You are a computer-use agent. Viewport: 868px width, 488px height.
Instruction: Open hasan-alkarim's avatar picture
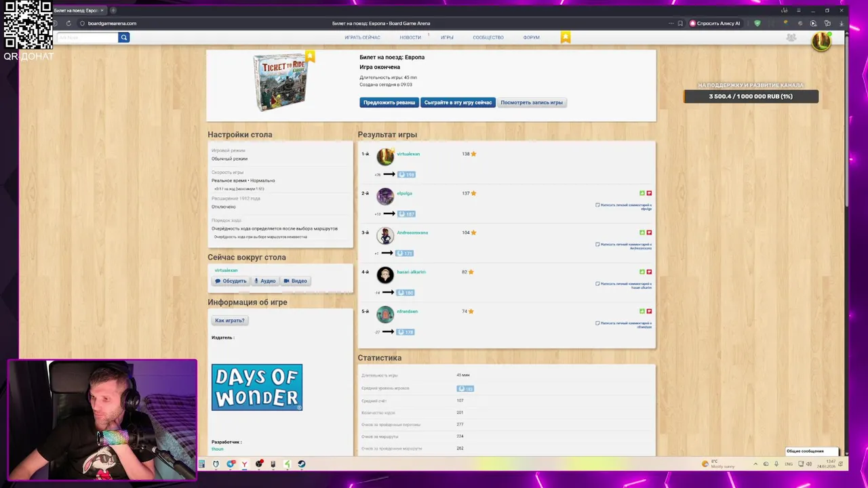click(x=385, y=274)
